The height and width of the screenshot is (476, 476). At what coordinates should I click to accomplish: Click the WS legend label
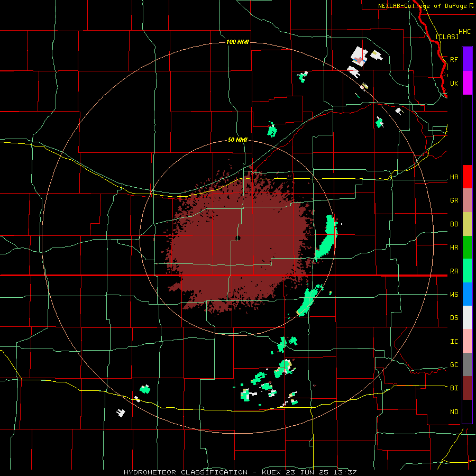(454, 295)
